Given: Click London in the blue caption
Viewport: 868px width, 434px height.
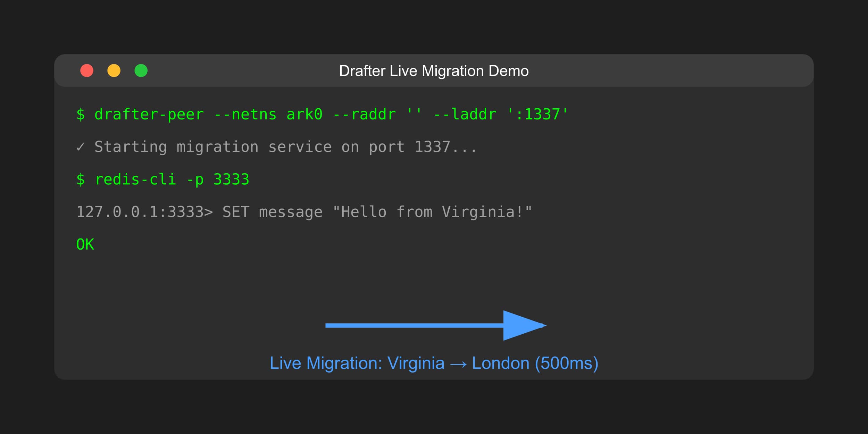Looking at the screenshot, I should tap(500, 364).
